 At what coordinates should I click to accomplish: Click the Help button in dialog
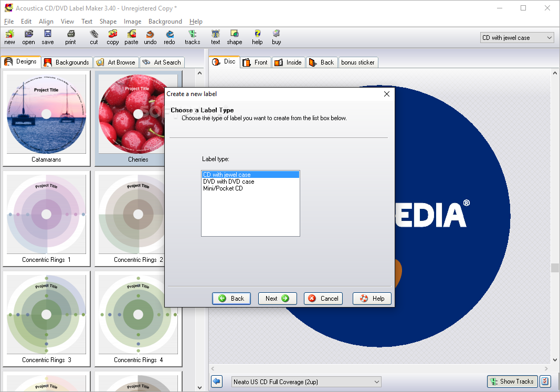(372, 299)
